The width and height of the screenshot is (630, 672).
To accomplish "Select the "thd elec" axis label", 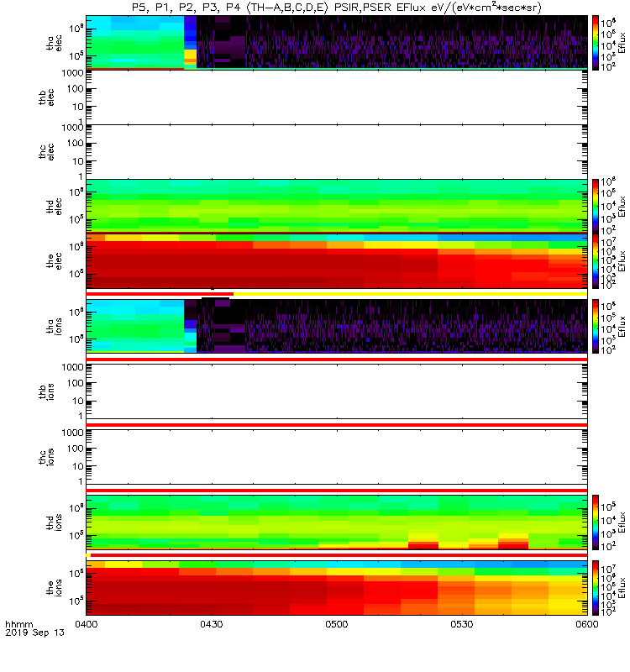I will click(x=55, y=206).
